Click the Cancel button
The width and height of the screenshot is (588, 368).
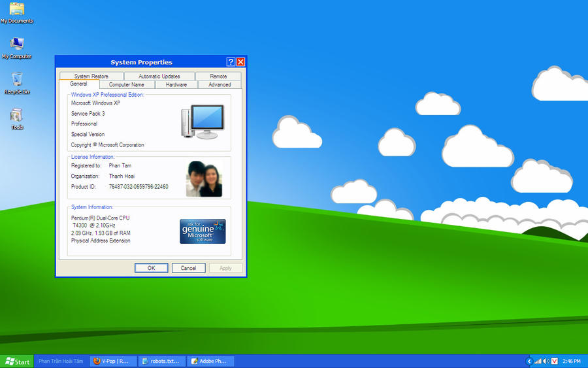point(188,268)
